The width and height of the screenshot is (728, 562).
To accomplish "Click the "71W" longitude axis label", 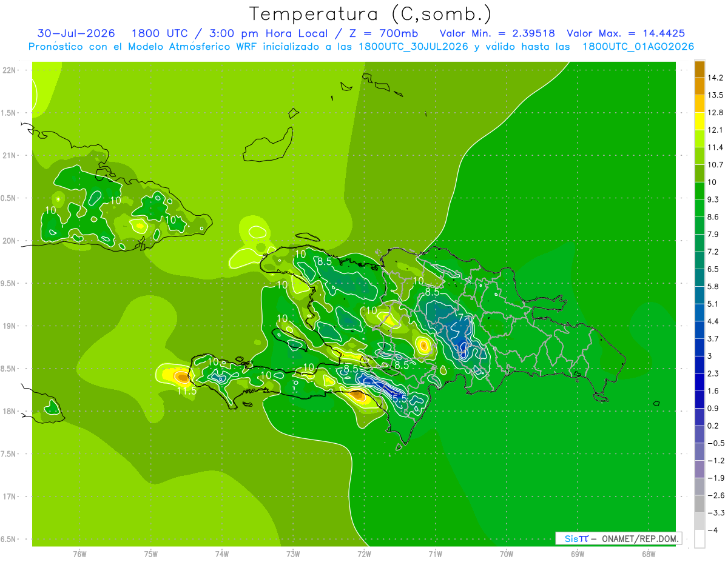I will click(x=435, y=554).
